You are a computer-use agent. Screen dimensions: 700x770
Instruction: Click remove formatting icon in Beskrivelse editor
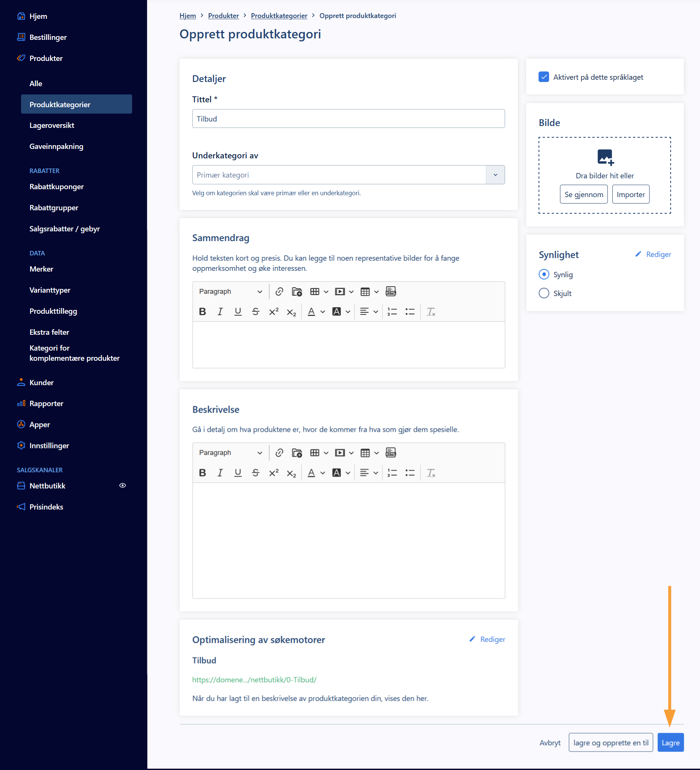(431, 473)
